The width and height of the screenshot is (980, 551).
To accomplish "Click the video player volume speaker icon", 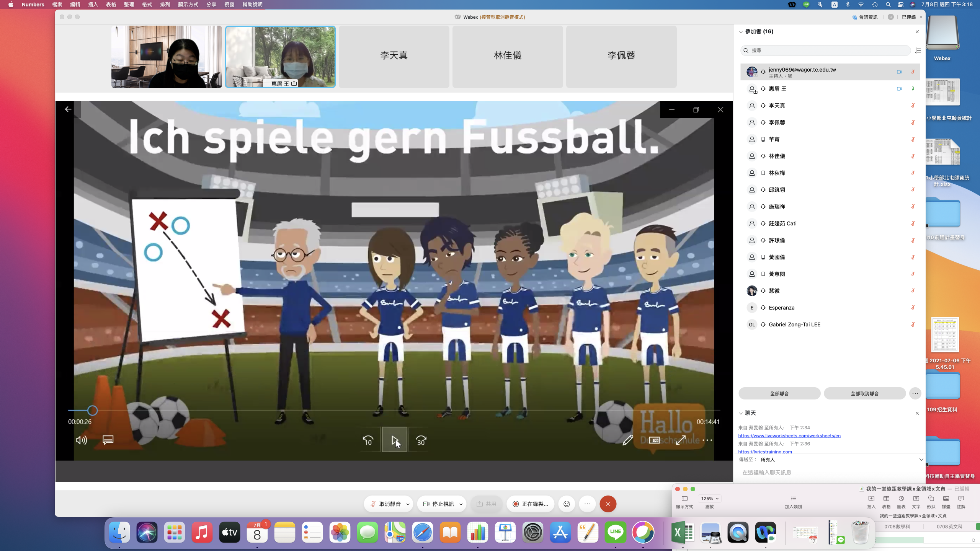I will tap(81, 440).
